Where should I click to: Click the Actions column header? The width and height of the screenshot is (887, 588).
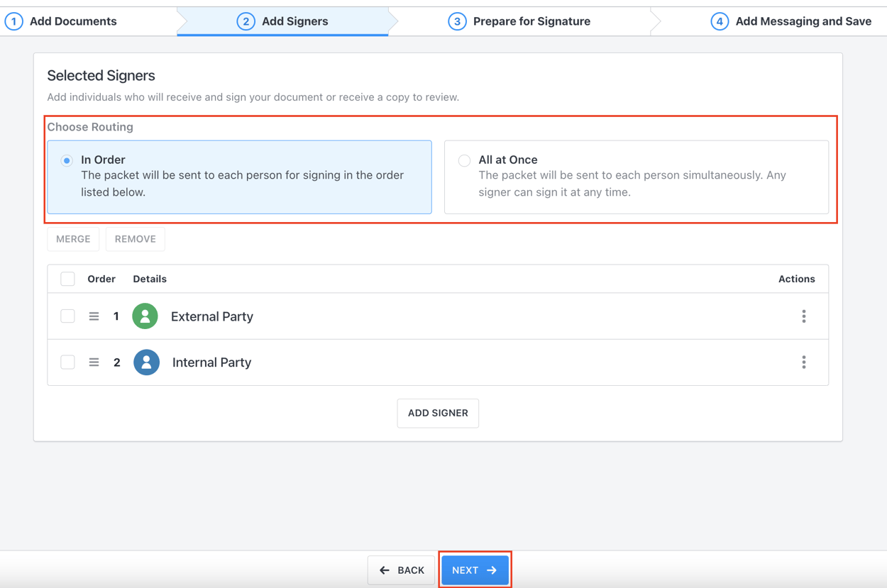797,279
